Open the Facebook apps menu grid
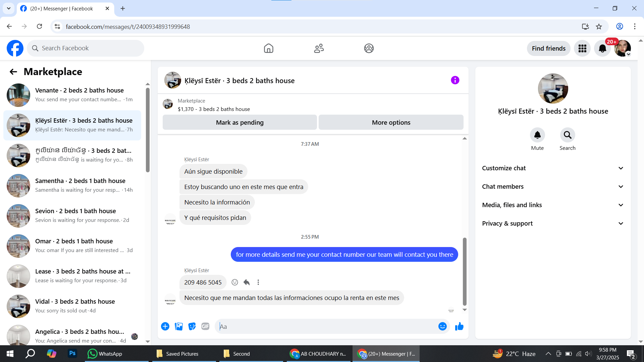The height and width of the screenshot is (362, 644). (582, 48)
